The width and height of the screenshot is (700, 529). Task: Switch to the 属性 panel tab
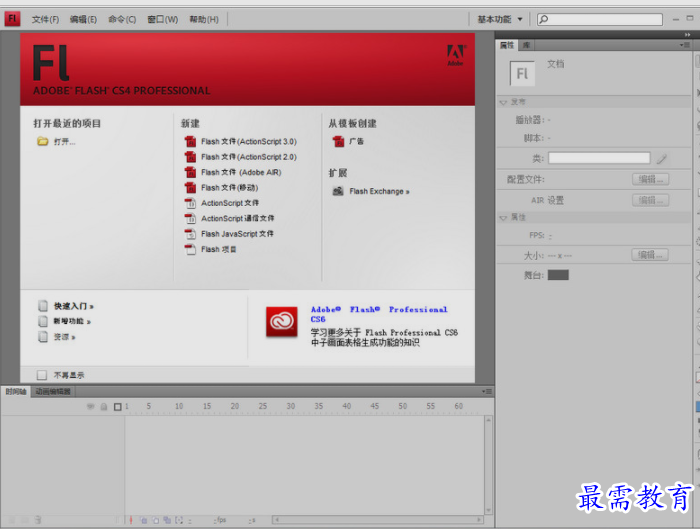coord(507,45)
